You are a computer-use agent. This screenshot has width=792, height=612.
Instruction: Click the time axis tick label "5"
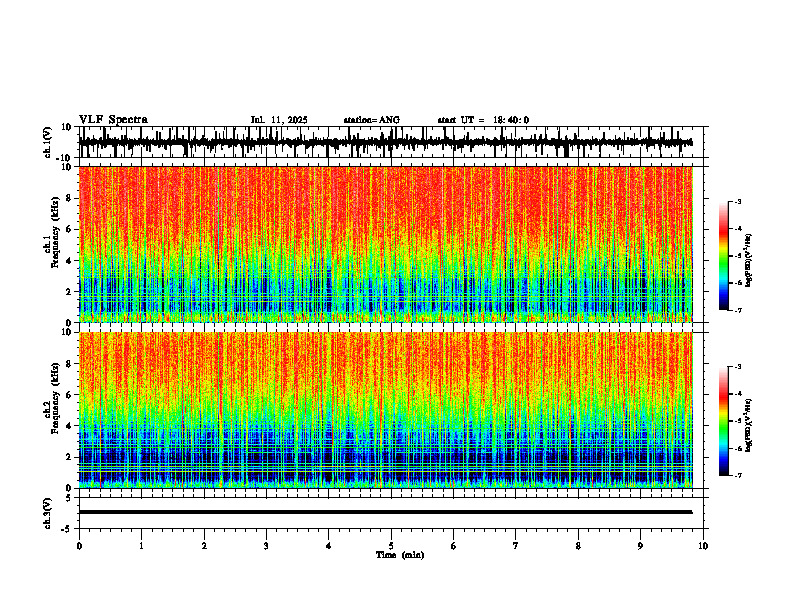[x=391, y=546]
